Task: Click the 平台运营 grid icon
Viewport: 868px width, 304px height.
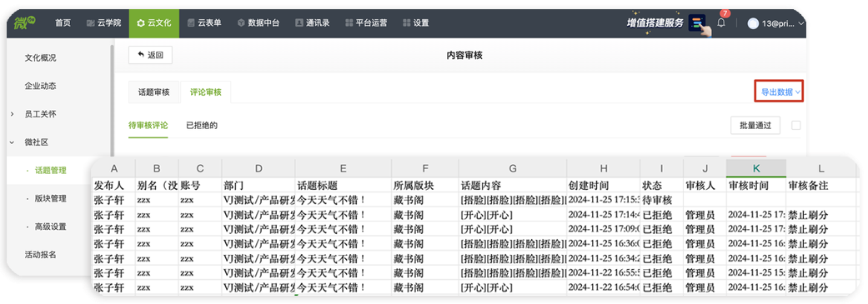Action: pyautogui.click(x=349, y=23)
